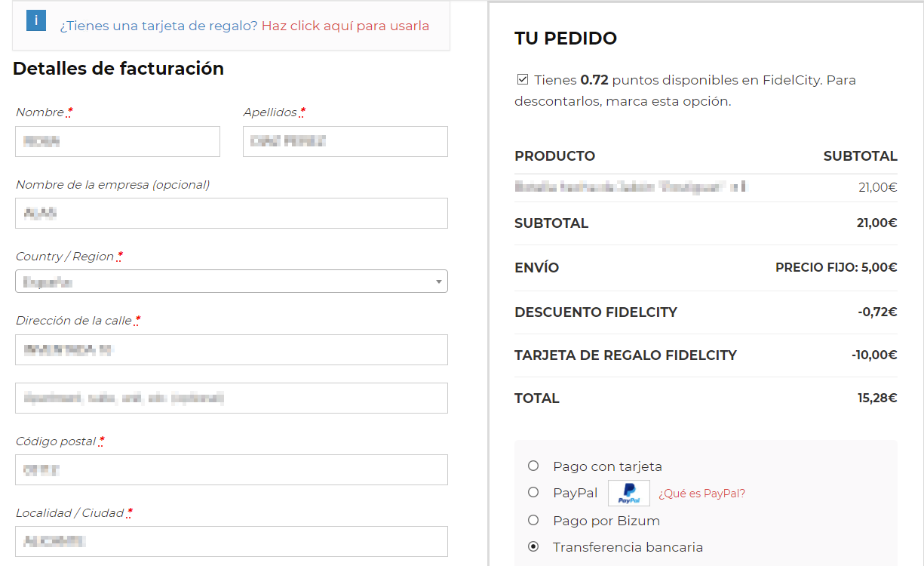The height and width of the screenshot is (566, 924).
Task: Click the Country dropdown arrow
Action: click(x=438, y=281)
